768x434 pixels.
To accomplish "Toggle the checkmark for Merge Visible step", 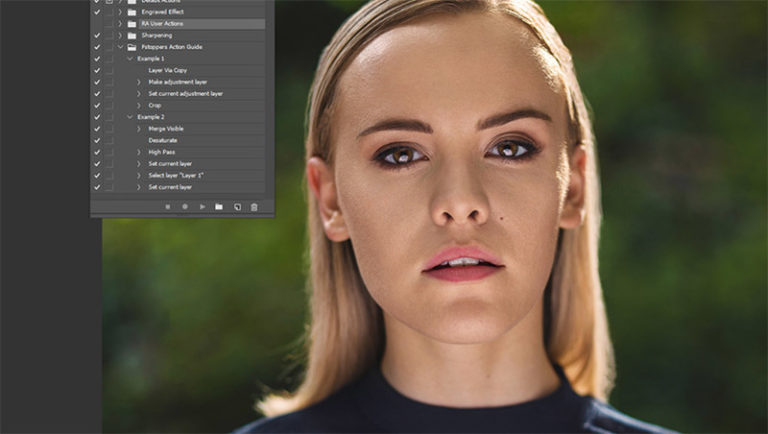I will [x=97, y=129].
